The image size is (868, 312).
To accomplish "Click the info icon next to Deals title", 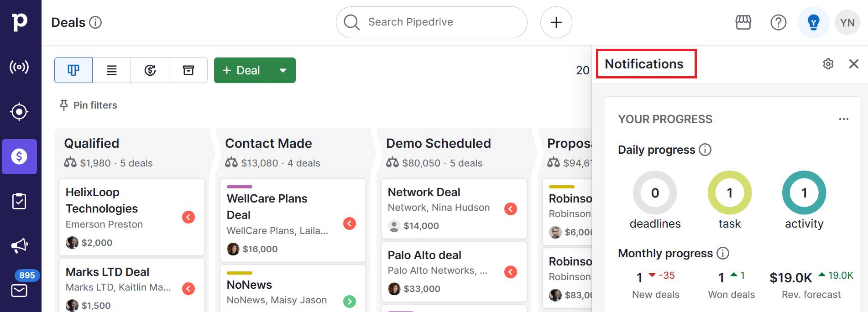I will click(95, 22).
